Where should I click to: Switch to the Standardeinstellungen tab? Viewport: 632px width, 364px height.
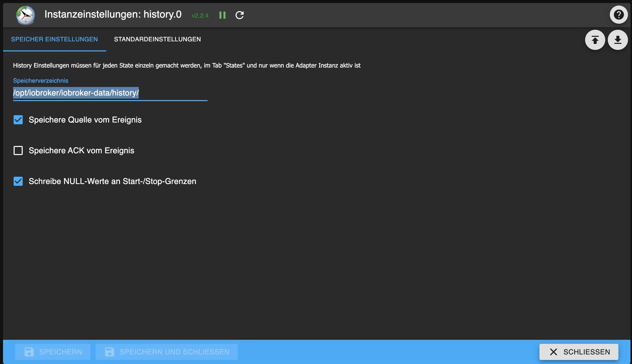157,39
